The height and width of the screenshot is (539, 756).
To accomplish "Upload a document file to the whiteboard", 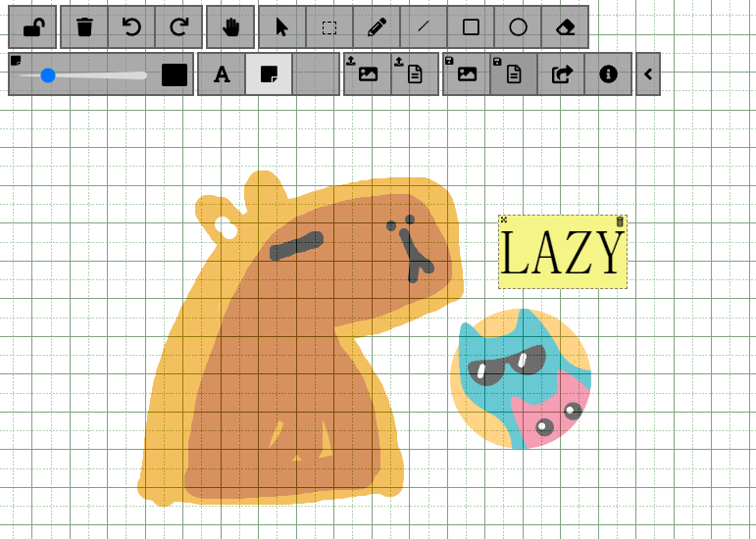I will [x=414, y=74].
